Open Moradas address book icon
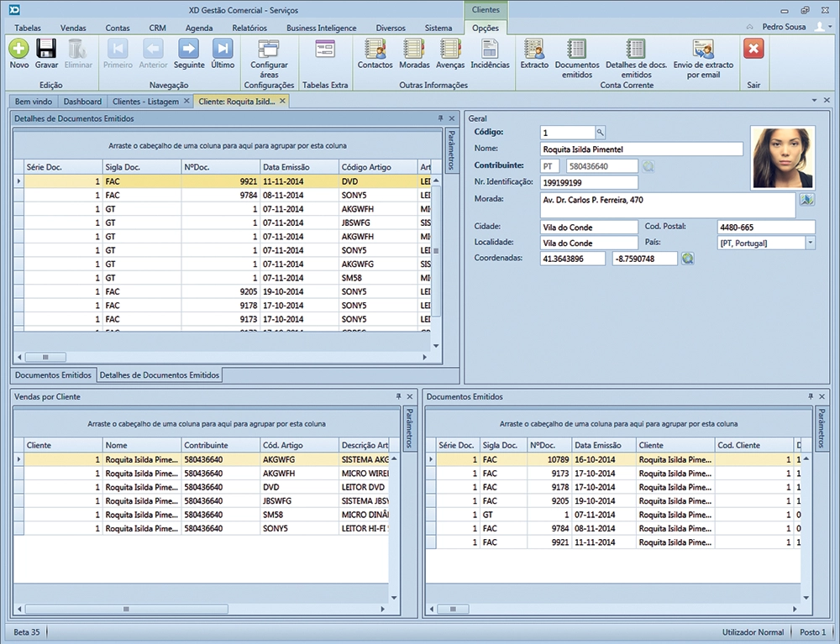Viewport: 840px width, 644px height. pos(413,50)
